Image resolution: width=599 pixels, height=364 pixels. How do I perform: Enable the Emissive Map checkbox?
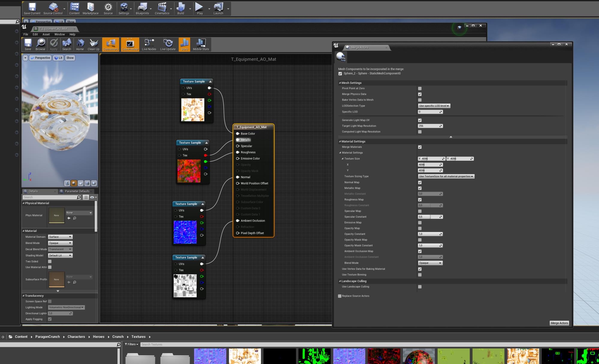[420, 223]
